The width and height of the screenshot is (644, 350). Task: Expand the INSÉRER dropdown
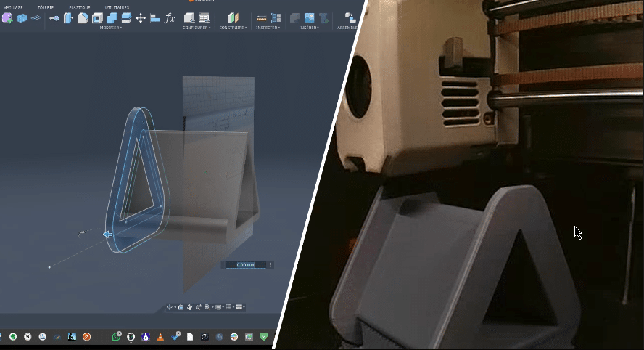pos(309,28)
